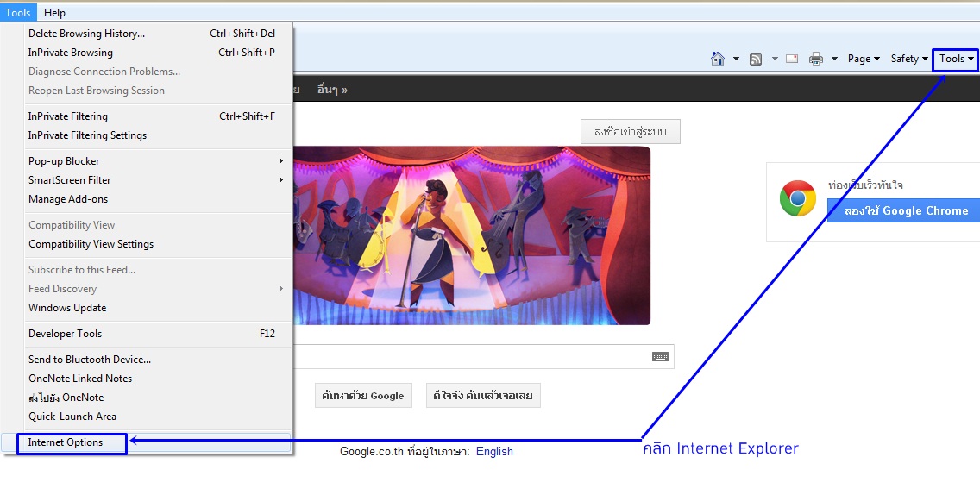Open Compatibility View Settings

pyautogui.click(x=152, y=244)
